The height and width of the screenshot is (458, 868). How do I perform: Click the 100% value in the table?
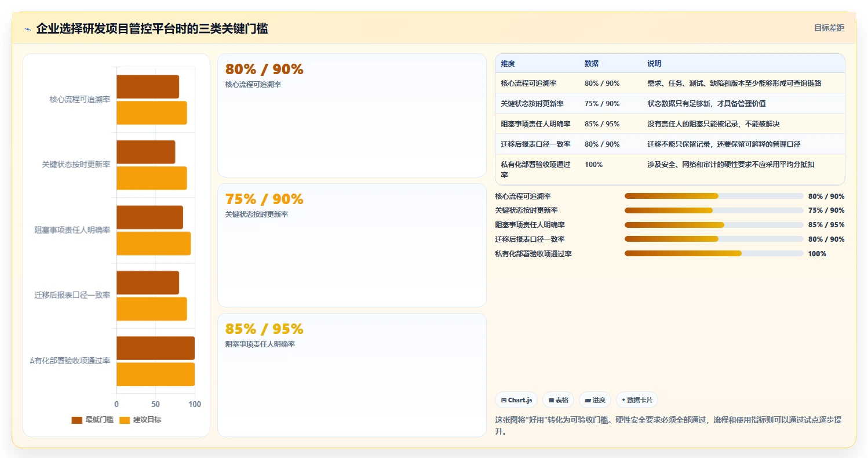tap(594, 165)
